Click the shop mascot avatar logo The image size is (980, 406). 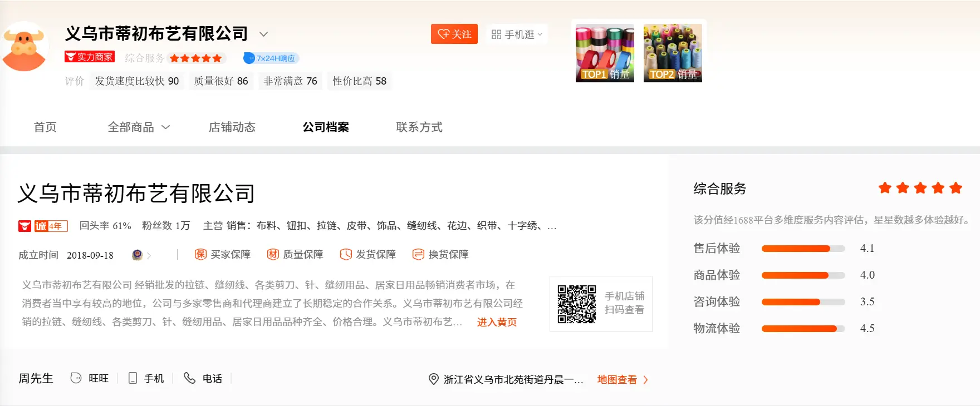(24, 47)
